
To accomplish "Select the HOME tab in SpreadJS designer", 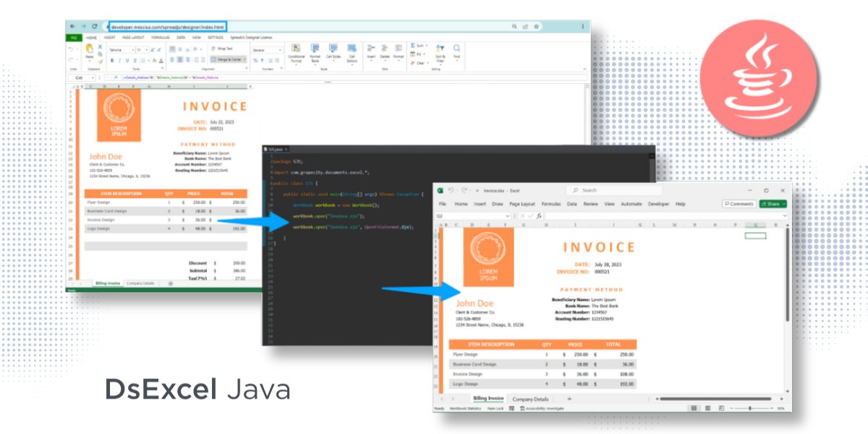I will point(92,38).
